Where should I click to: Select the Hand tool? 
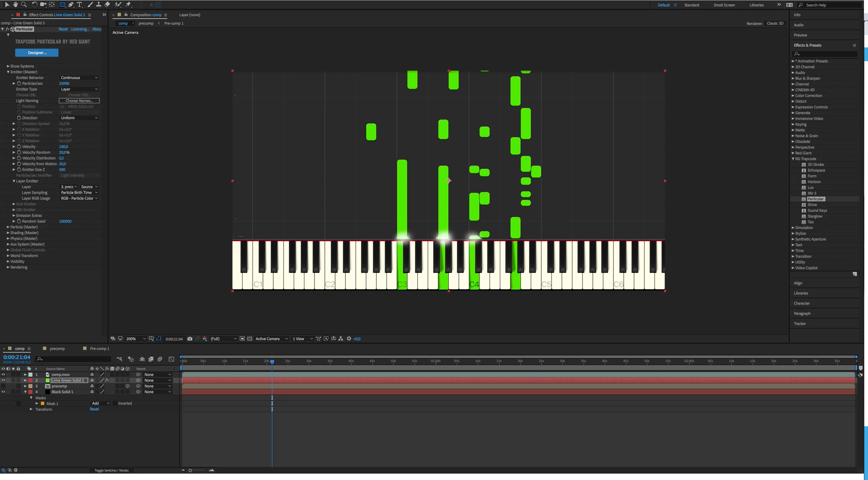coord(15,4)
